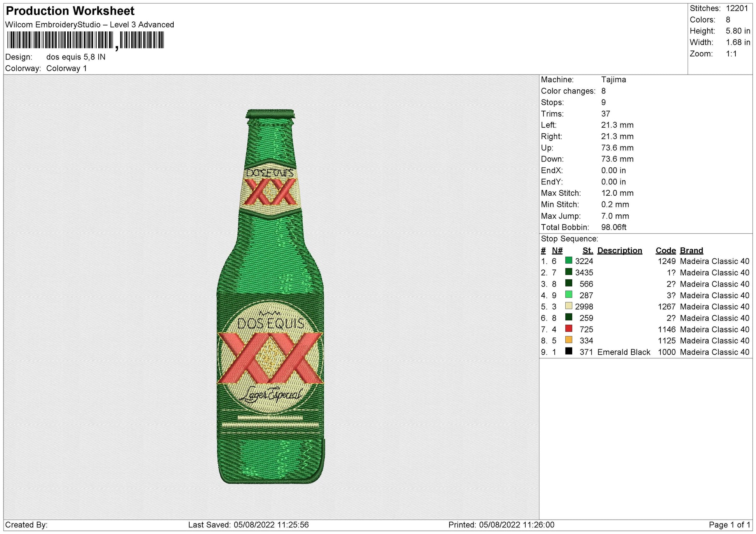The image size is (756, 534).
Task: Click the Brand column header
Action: (692, 250)
